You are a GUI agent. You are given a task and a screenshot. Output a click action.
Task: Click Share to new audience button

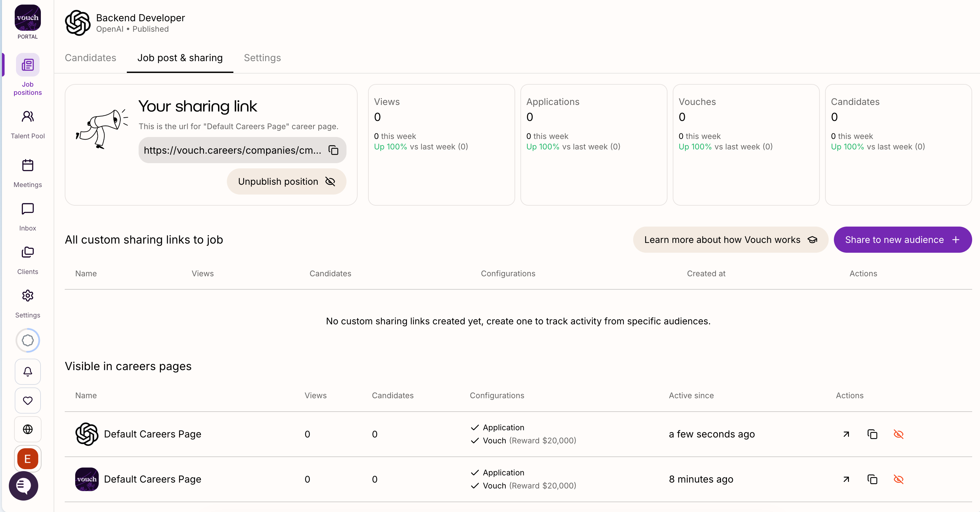903,240
